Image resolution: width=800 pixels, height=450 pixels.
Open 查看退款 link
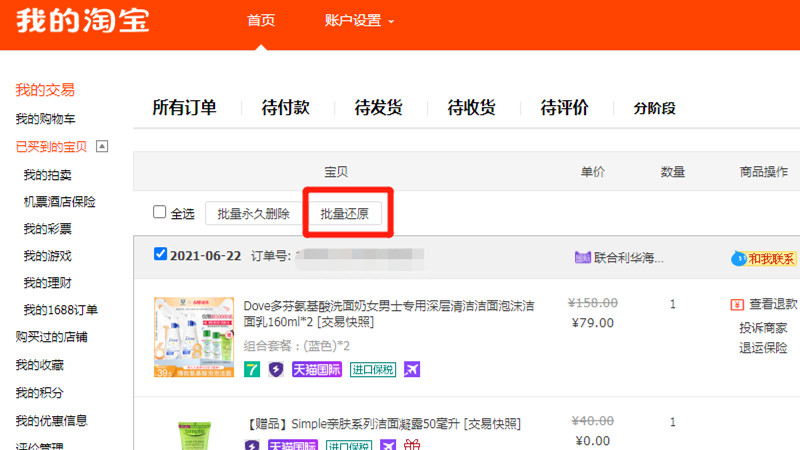pos(772,304)
